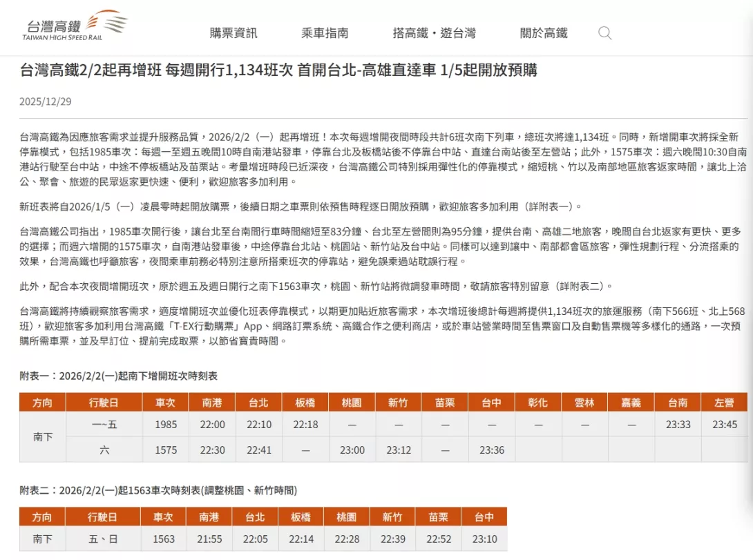Select the 嘉義 column header
Viewport: 753px width, 560px height.
click(631, 402)
